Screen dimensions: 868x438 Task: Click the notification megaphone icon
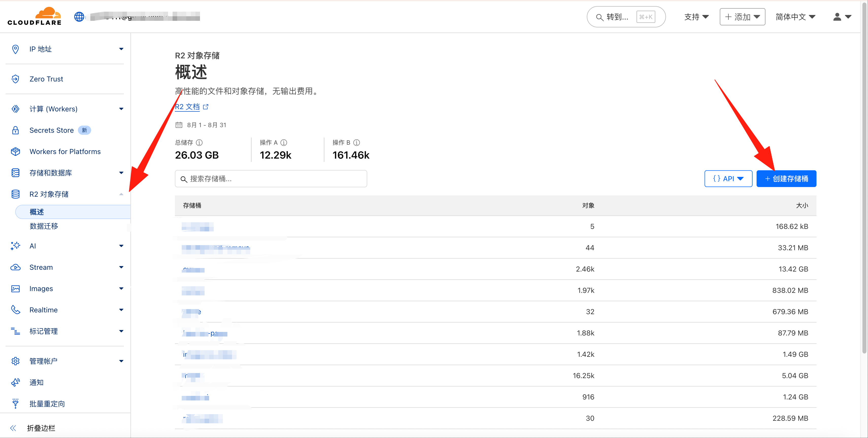click(x=15, y=382)
